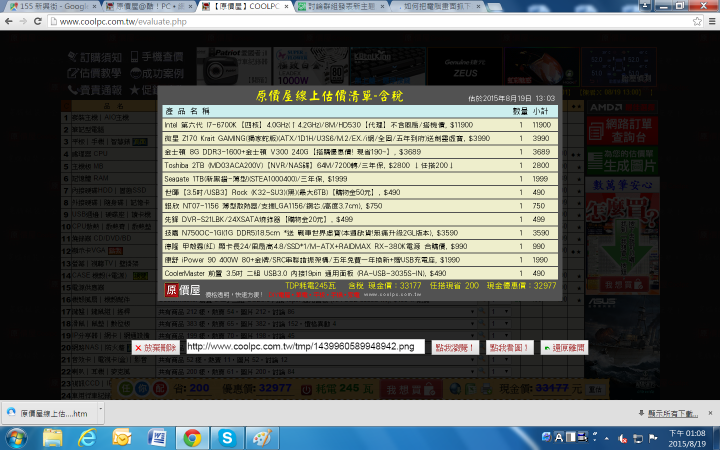Click the 顯示所有下載 link
Image resolution: width=720 pixels, height=450 pixels.
(673, 414)
